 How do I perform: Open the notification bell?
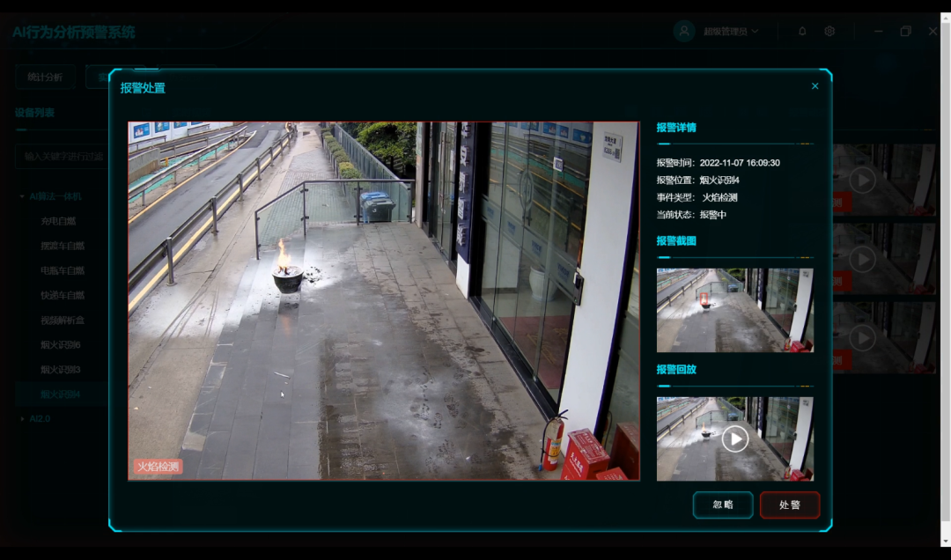click(802, 31)
